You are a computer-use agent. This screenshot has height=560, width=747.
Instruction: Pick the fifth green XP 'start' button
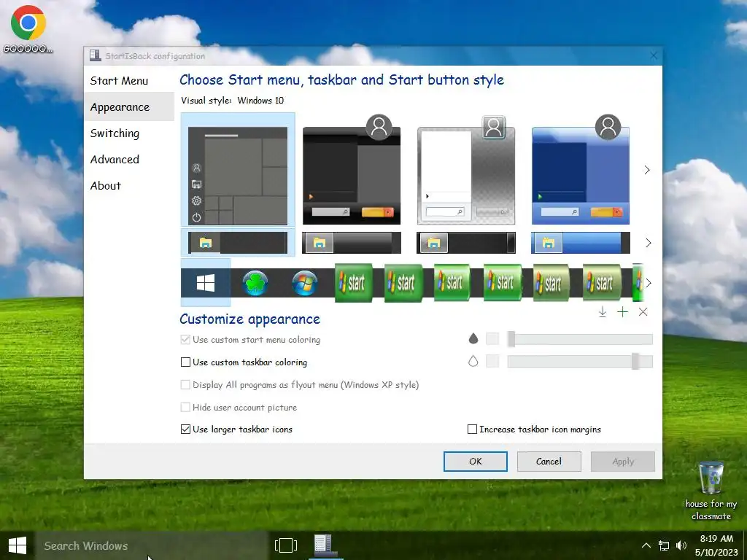pos(551,283)
